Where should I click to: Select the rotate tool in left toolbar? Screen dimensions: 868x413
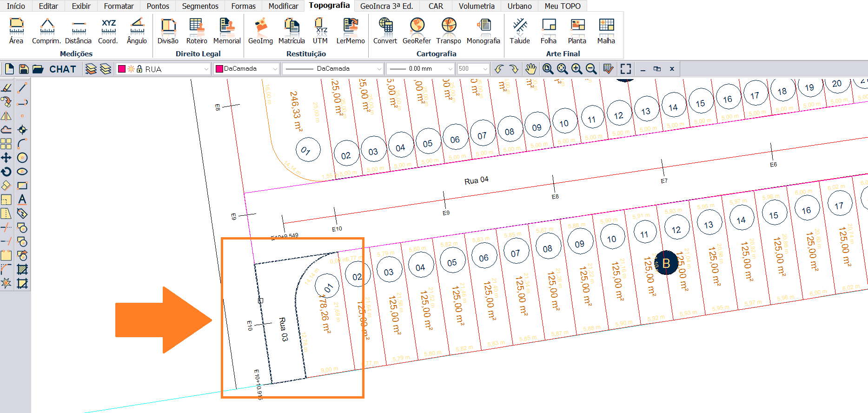click(x=7, y=172)
